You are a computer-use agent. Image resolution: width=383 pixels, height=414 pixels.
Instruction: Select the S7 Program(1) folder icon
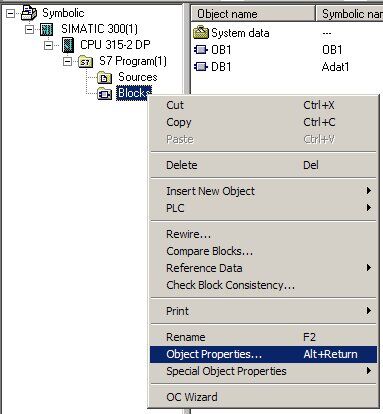(85, 62)
